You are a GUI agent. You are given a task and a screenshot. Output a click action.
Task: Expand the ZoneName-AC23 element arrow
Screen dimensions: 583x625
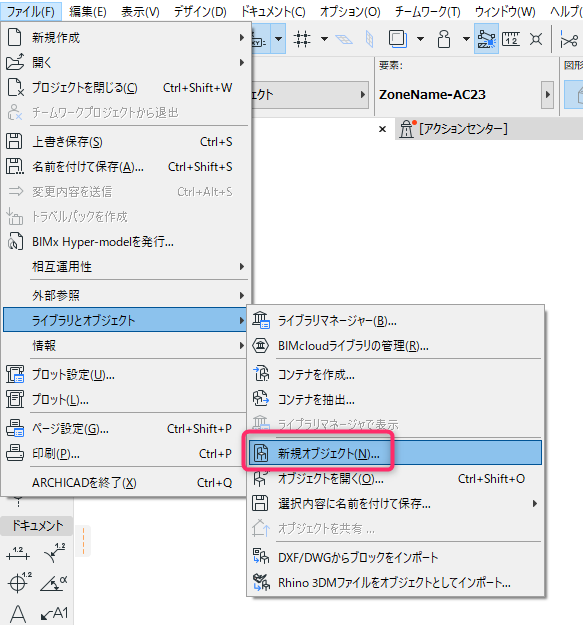coord(547,95)
